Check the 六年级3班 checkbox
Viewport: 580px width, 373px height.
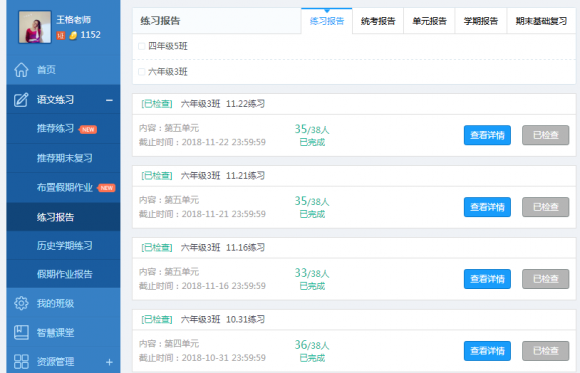[141, 72]
